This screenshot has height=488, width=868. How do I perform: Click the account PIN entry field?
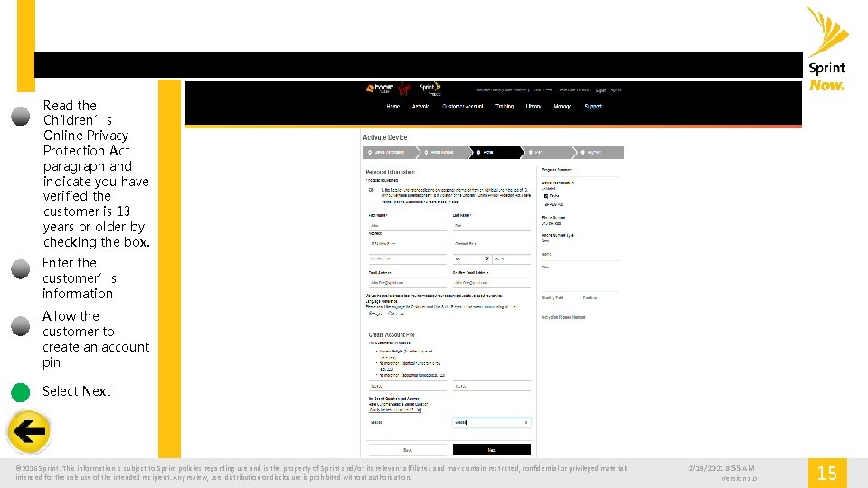click(x=408, y=386)
